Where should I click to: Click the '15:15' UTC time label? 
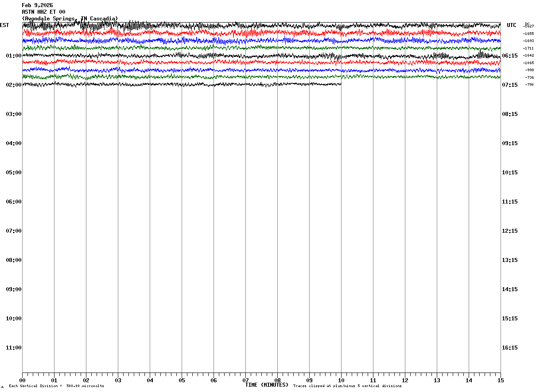pos(510,319)
